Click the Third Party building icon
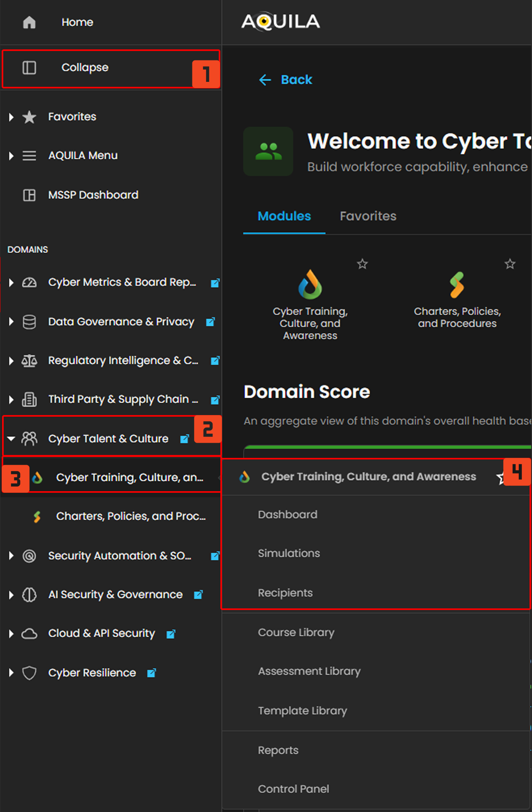The height and width of the screenshot is (812, 532). [x=29, y=399]
